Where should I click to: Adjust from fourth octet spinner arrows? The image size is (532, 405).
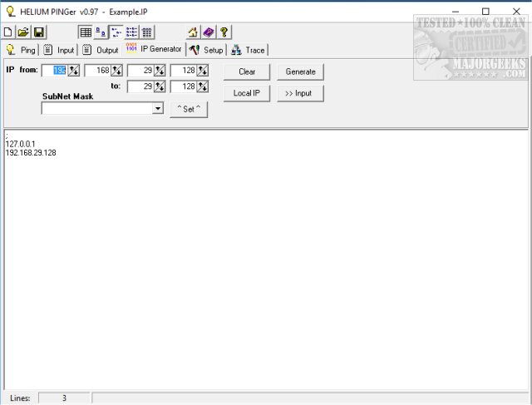(203, 71)
